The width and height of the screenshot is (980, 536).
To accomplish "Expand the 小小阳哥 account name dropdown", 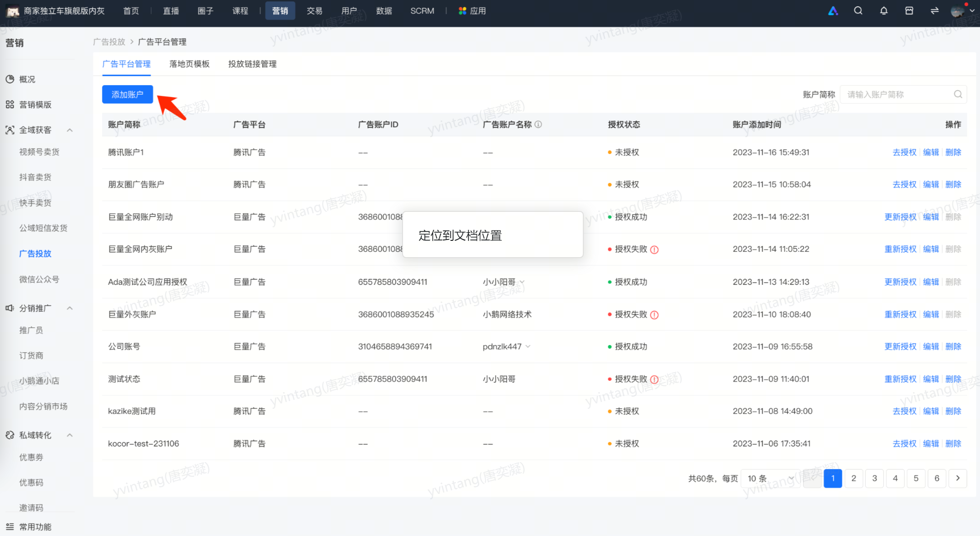I will [522, 282].
